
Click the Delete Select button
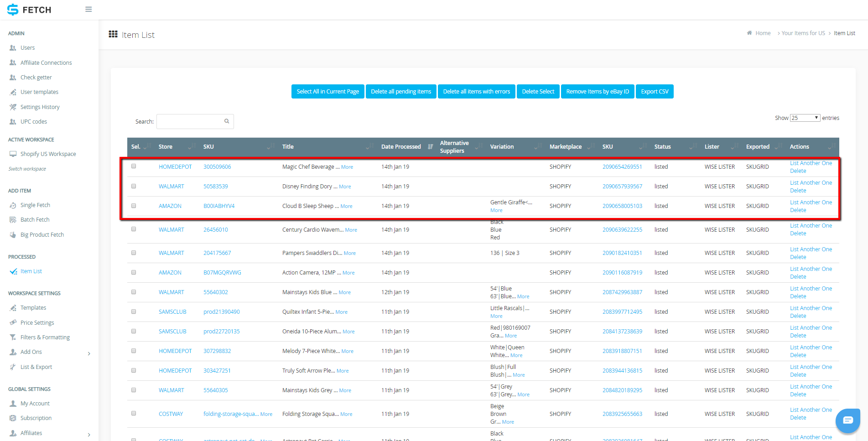point(538,92)
